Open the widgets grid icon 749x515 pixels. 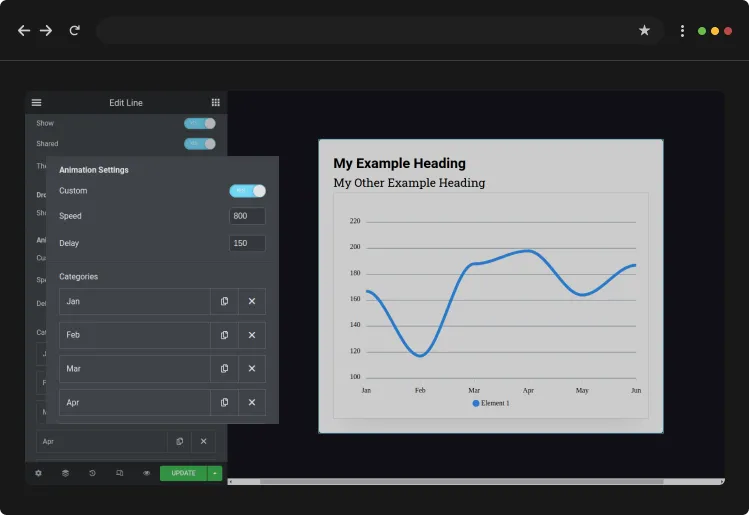(215, 103)
